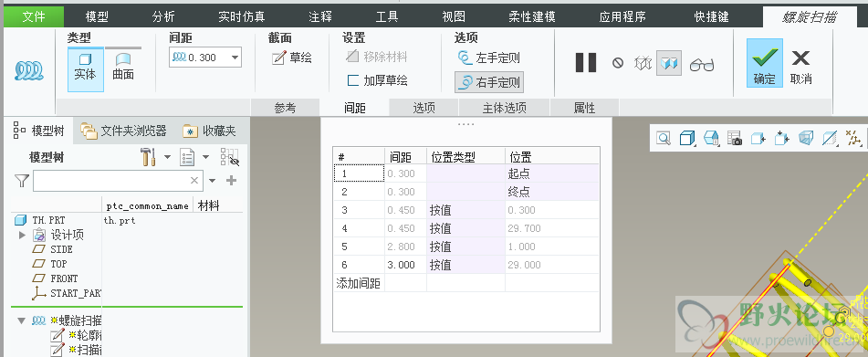The width and height of the screenshot is (868, 357).
Task: Switch to the 收藏夹 navigator tab
Action: 209,131
